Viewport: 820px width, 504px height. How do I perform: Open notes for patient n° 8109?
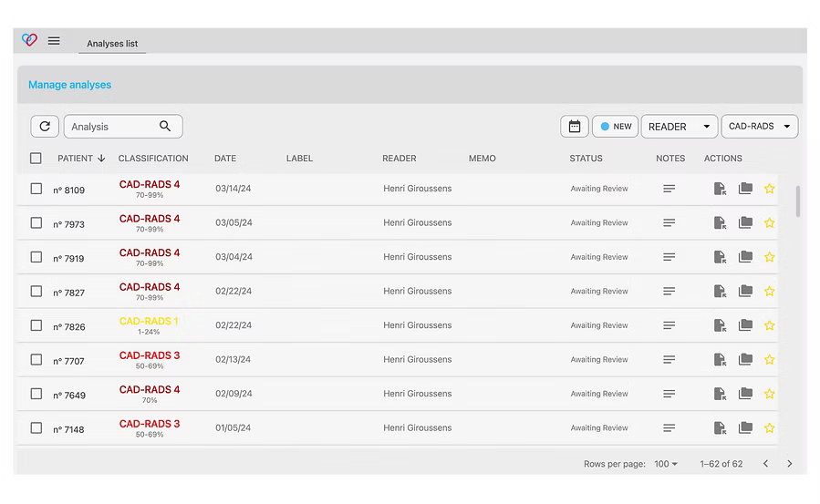pyautogui.click(x=669, y=189)
